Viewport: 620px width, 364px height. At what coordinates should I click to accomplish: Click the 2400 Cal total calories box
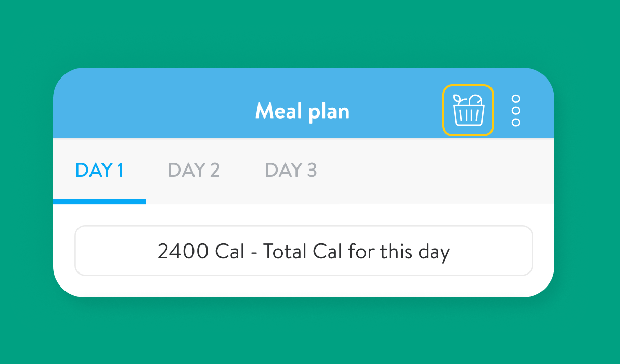(303, 251)
